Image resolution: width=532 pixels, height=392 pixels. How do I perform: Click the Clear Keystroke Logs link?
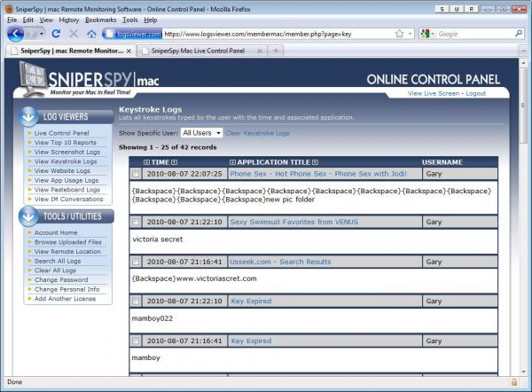(257, 133)
